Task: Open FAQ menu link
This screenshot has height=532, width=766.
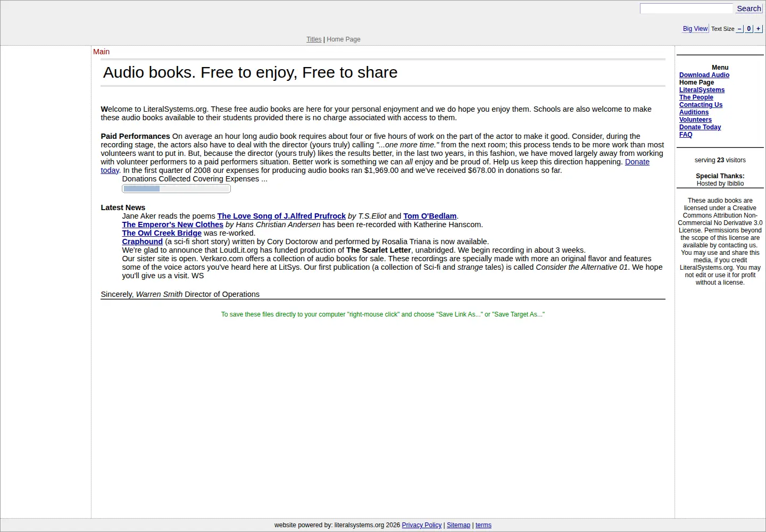Action: coord(686,135)
